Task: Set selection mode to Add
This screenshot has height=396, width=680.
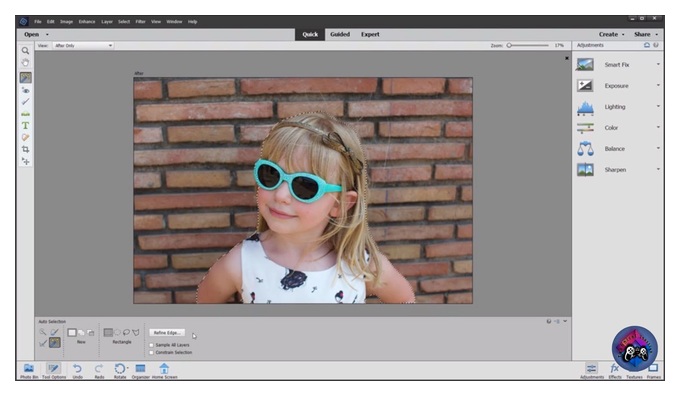Action: (81, 333)
